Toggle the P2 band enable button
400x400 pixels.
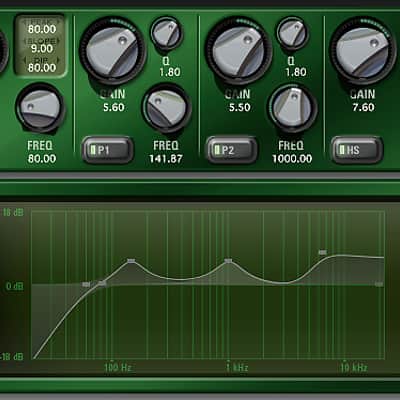[x=232, y=150]
